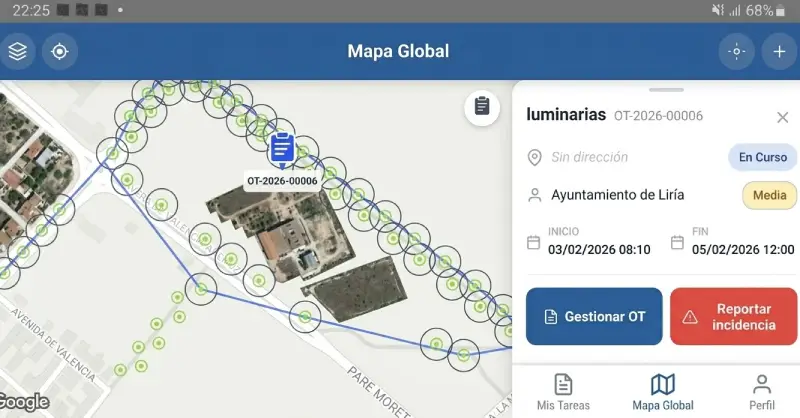Close the luminarias detail panel
This screenshot has height=418, width=800.
782,117
